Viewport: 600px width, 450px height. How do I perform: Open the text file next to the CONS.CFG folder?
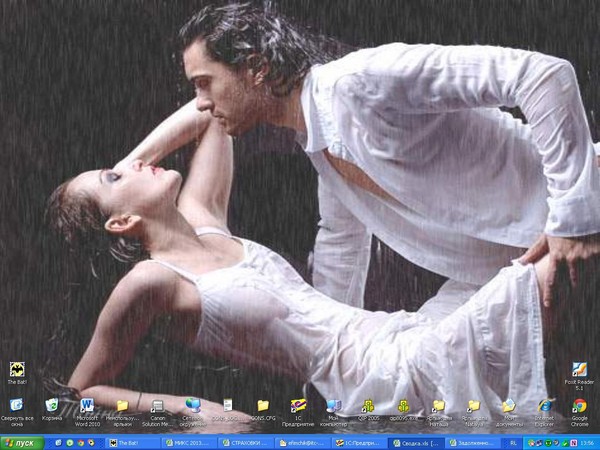click(x=228, y=409)
